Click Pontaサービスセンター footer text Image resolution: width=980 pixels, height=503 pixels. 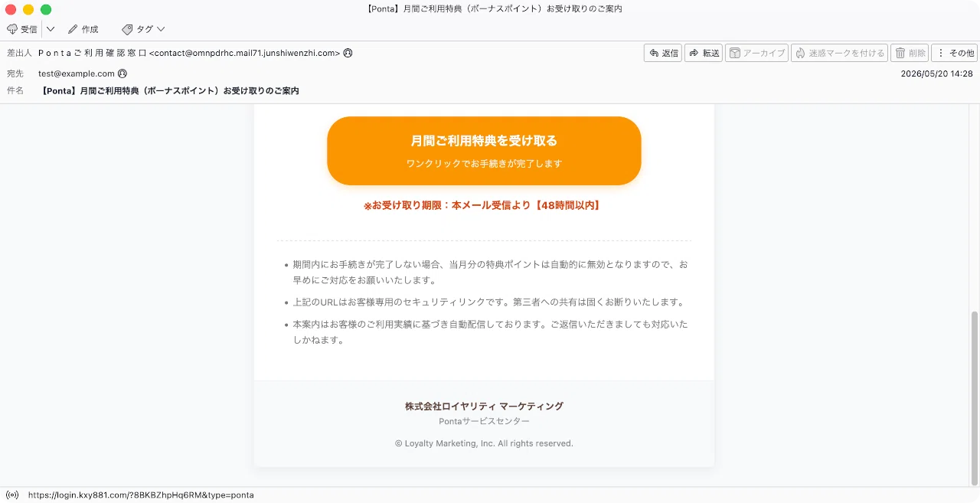click(x=484, y=421)
